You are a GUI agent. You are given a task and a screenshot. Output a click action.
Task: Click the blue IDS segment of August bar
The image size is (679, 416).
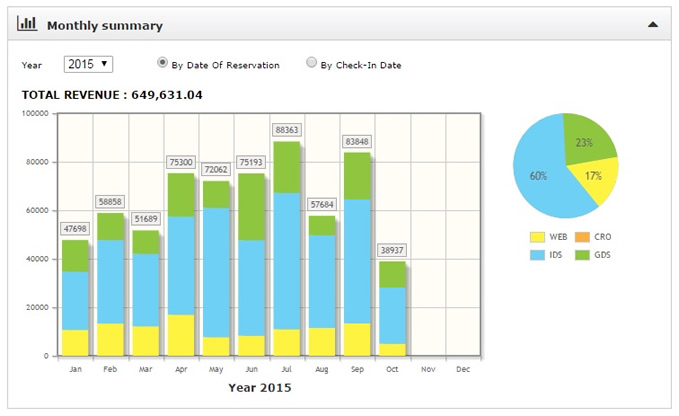[322, 282]
